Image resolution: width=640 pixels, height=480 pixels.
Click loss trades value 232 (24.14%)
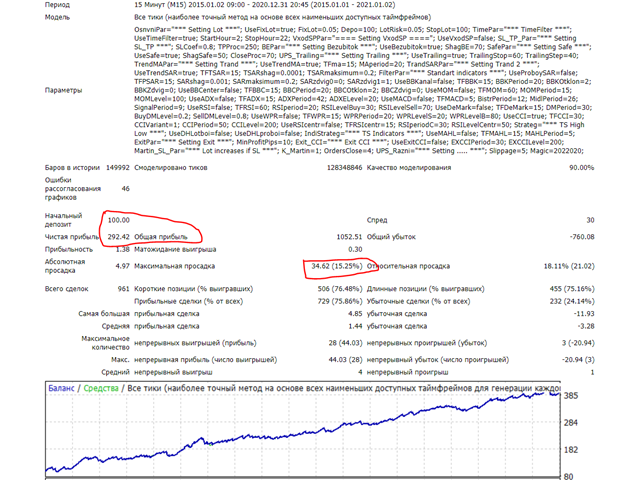click(x=572, y=302)
